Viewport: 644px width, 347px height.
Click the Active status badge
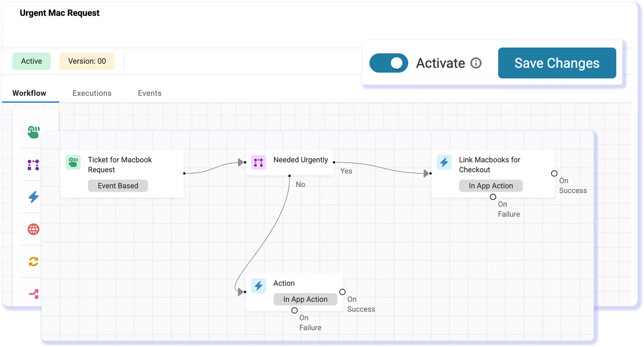click(32, 61)
